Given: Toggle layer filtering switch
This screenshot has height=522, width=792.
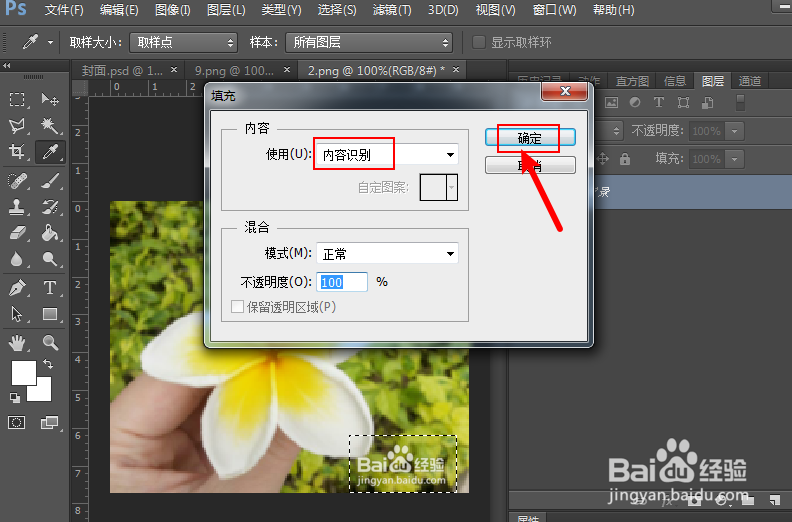Looking at the screenshot, I should (x=740, y=103).
